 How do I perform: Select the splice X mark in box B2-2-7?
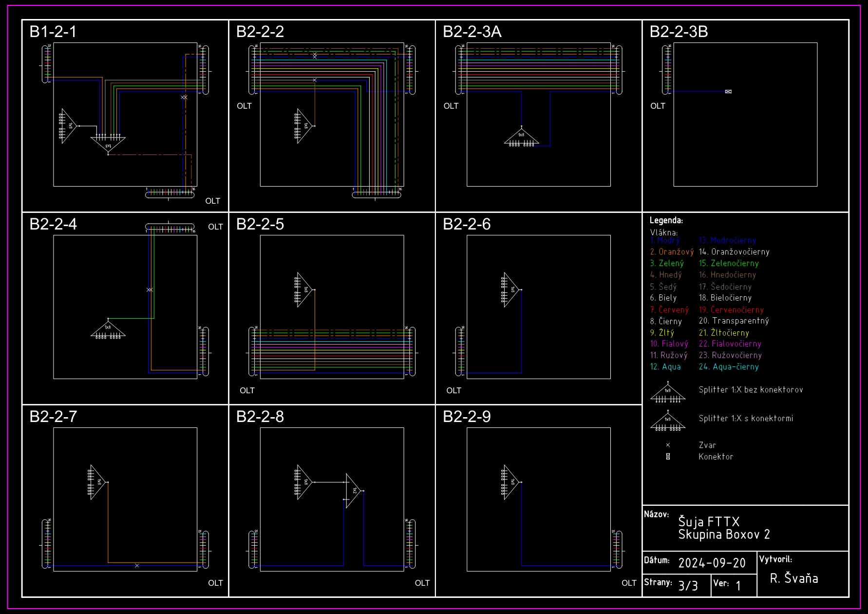point(137,566)
